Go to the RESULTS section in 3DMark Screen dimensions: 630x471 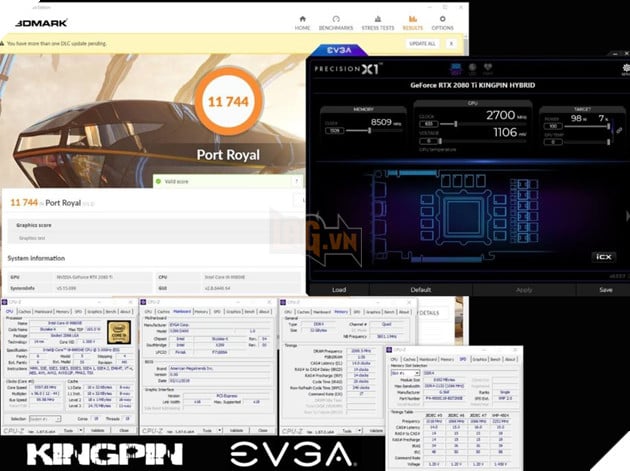[x=413, y=23]
